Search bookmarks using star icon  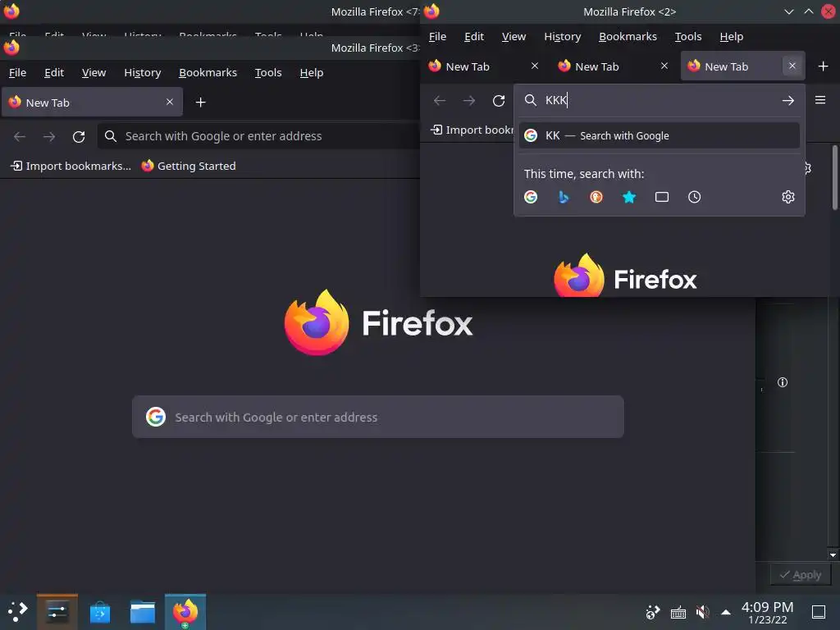(629, 197)
